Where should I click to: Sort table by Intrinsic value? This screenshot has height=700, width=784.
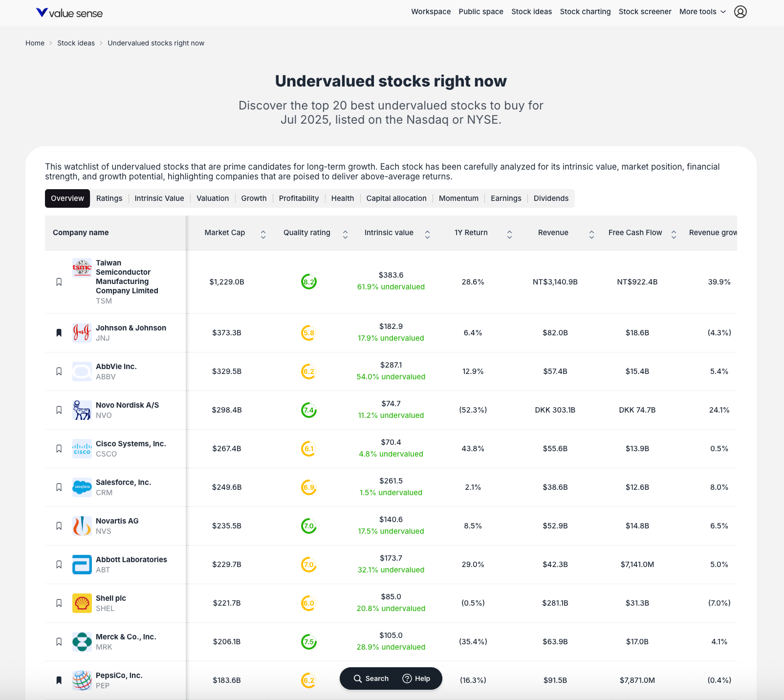(x=427, y=235)
